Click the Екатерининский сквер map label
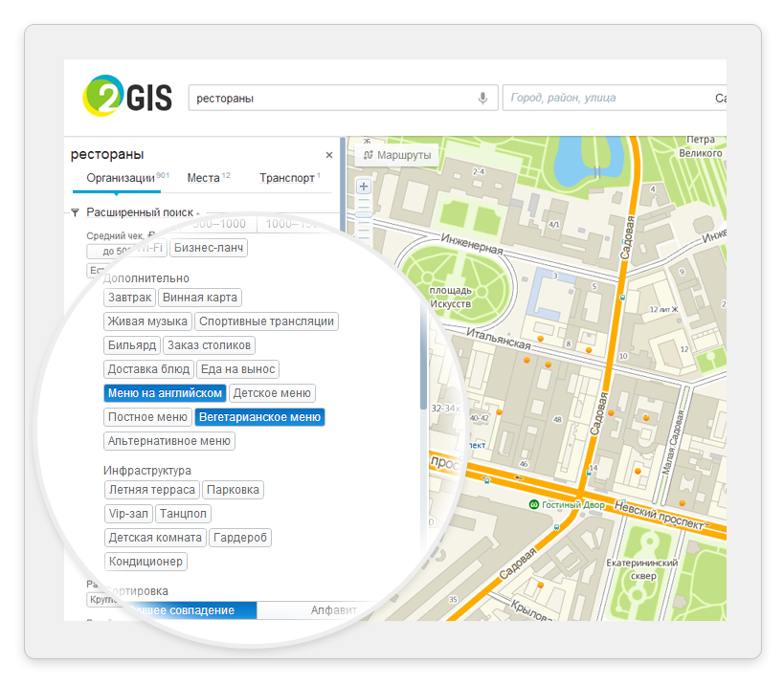The width and height of the screenshot is (784, 686). [642, 569]
